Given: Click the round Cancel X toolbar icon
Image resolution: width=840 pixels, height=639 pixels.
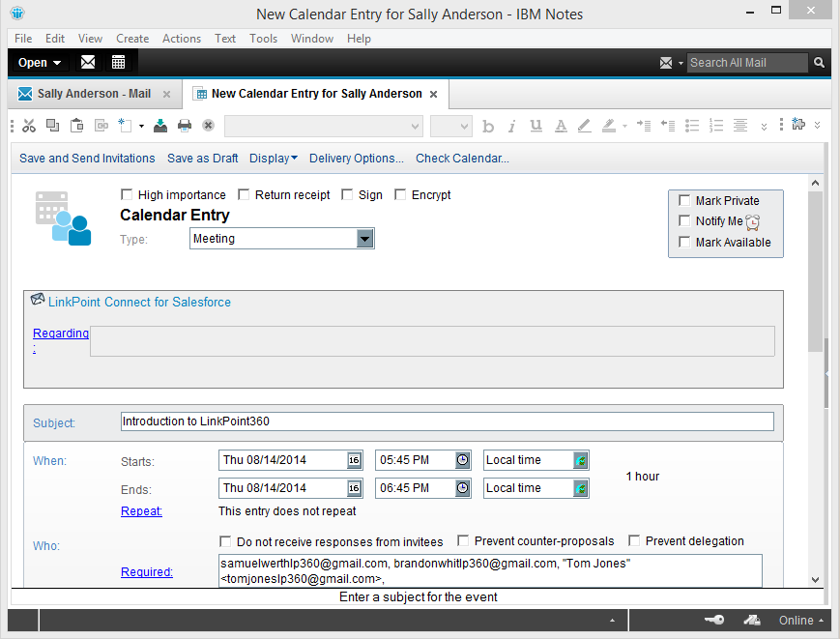Looking at the screenshot, I should [209, 126].
